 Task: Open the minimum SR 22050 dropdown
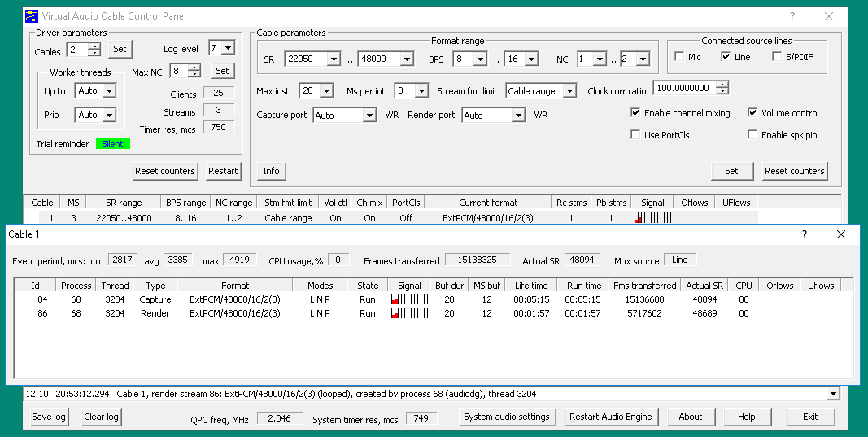[x=334, y=59]
